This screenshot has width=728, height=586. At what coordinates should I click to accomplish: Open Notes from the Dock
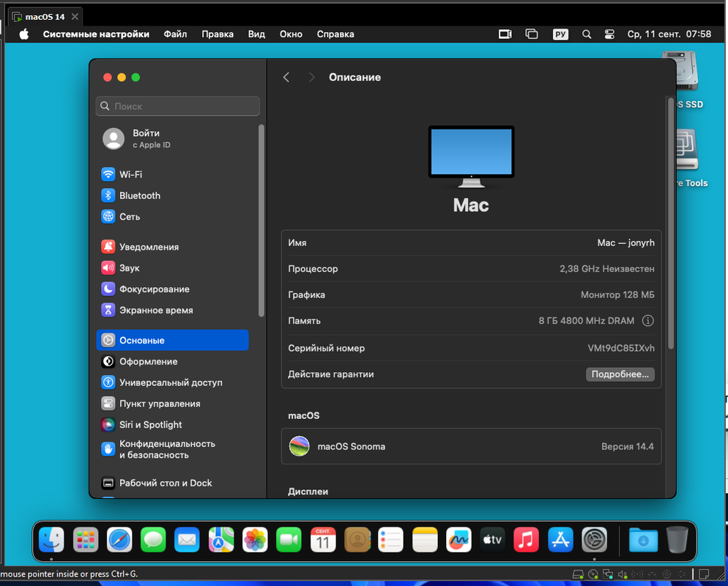pos(425,540)
